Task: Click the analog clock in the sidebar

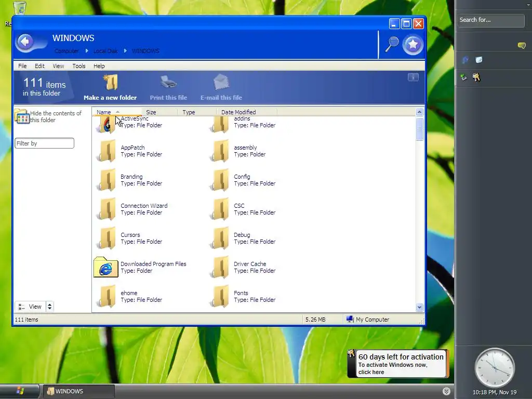Action: click(495, 368)
